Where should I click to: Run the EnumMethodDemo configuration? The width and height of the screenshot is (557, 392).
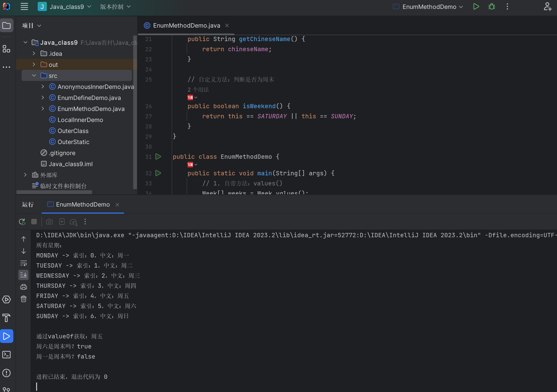pos(476,7)
